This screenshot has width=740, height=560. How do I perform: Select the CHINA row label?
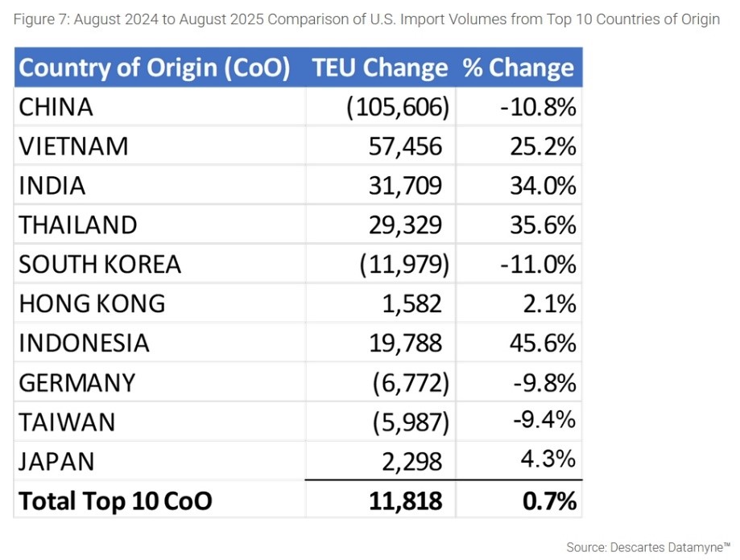click(56, 107)
